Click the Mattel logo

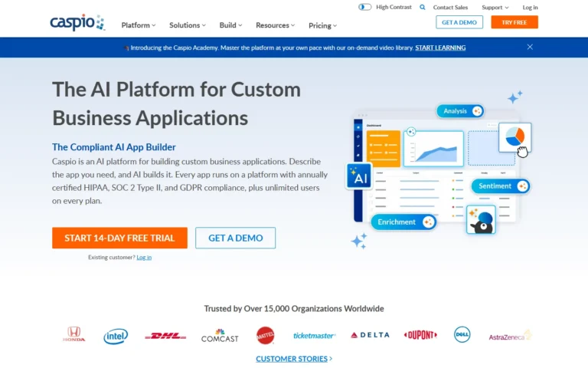click(265, 335)
